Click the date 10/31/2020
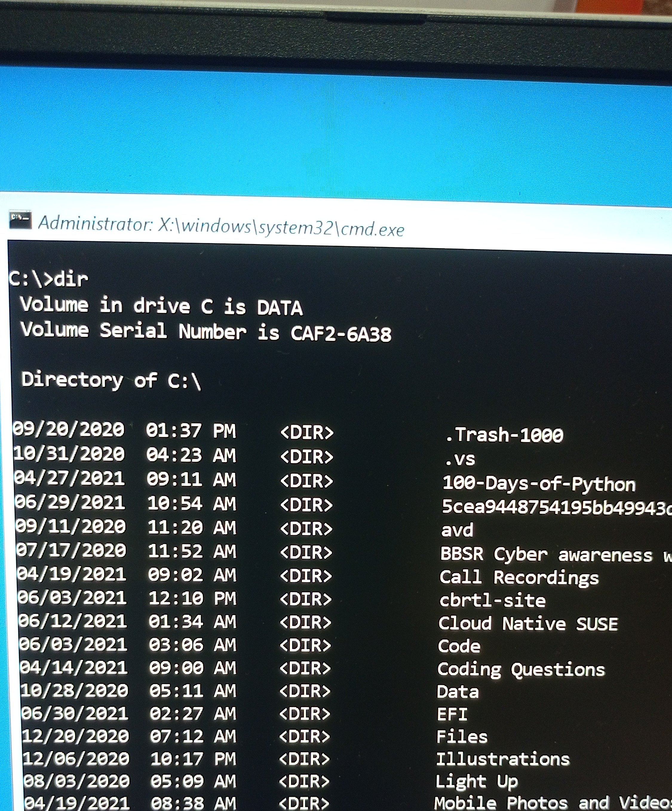 point(69,454)
